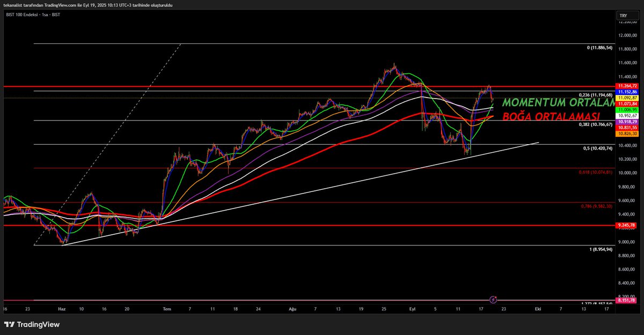Viewport: 644px width, 335px height.
Task: Select the 11.152,86 blue price label
Action: point(627,92)
